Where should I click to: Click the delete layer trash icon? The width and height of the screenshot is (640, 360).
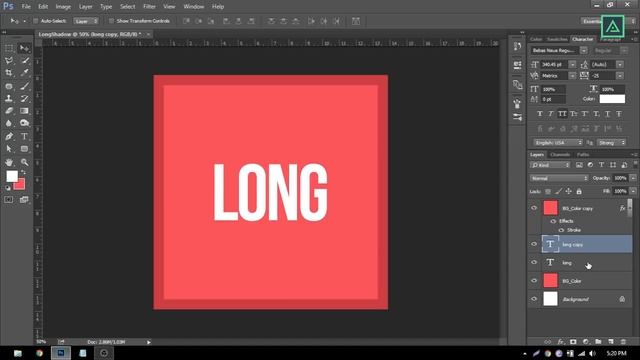[x=623, y=342]
